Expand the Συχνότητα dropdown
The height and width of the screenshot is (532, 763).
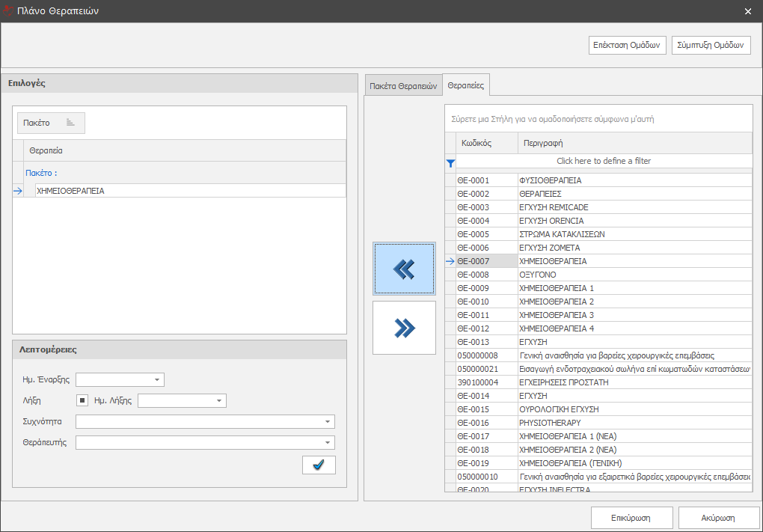tap(328, 421)
